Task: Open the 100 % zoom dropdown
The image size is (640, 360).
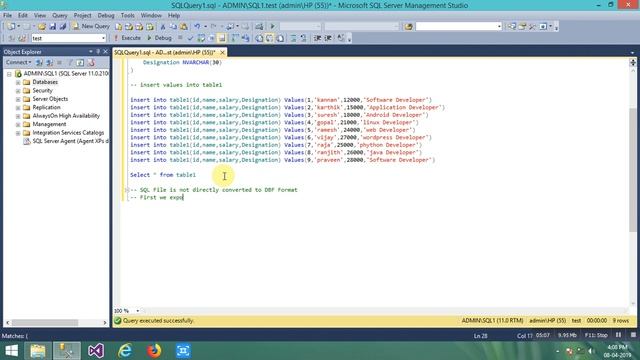Action: click(138, 311)
